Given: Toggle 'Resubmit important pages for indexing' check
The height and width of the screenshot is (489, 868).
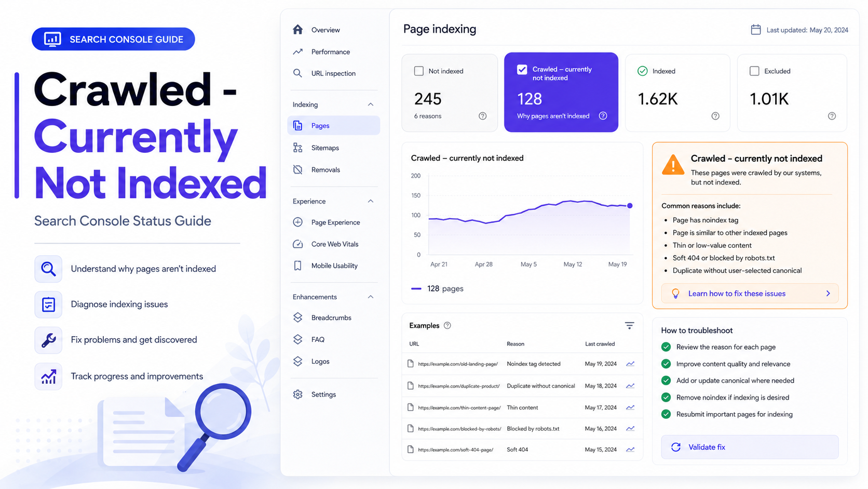Looking at the screenshot, I should tap(666, 414).
